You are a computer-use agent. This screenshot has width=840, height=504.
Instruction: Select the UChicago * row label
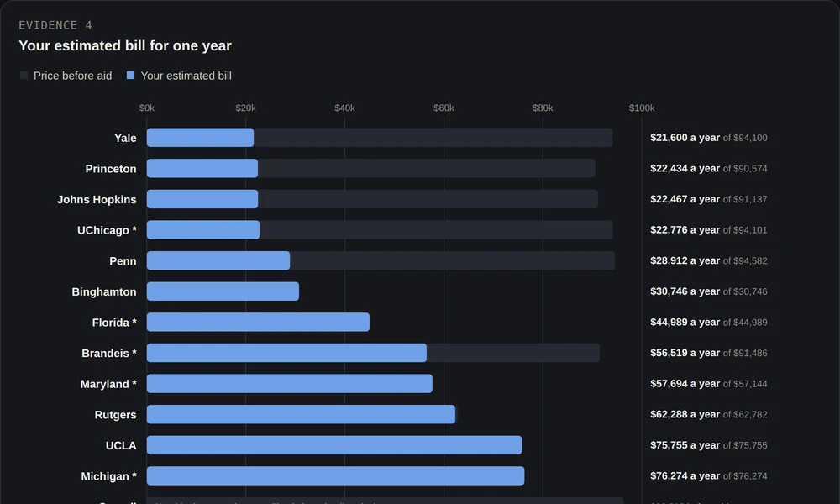[108, 230]
